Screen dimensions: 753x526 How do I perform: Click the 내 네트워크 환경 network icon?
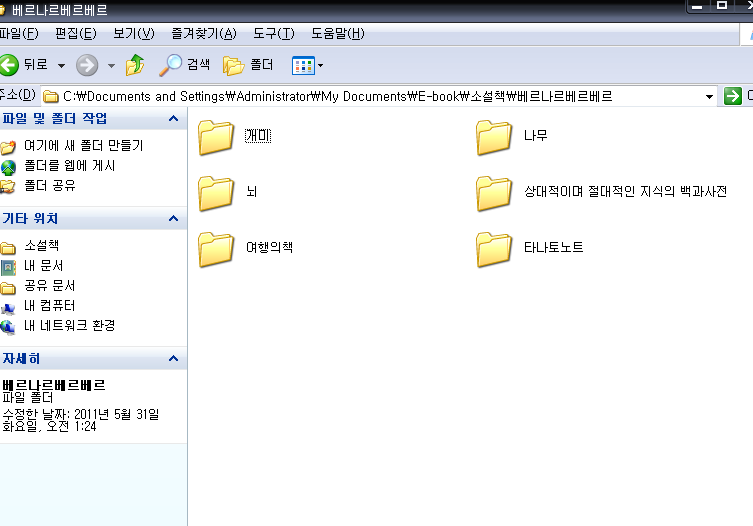(x=8, y=327)
